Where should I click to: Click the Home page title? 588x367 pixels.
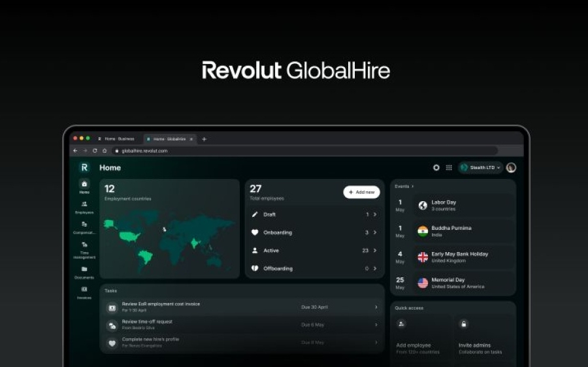tap(110, 168)
